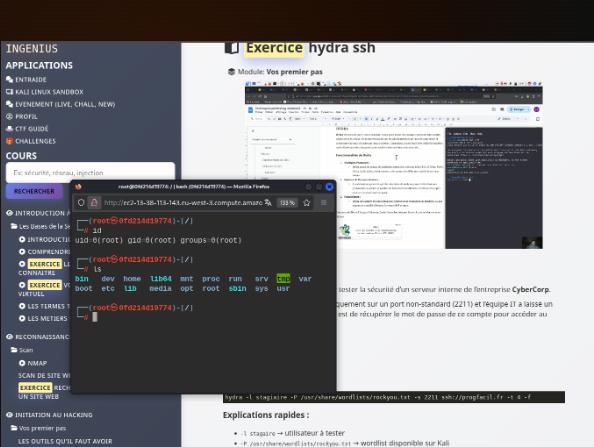This screenshot has width=594, height=447.
Task: Open the Firefox hamburger menu
Action: 324,203
